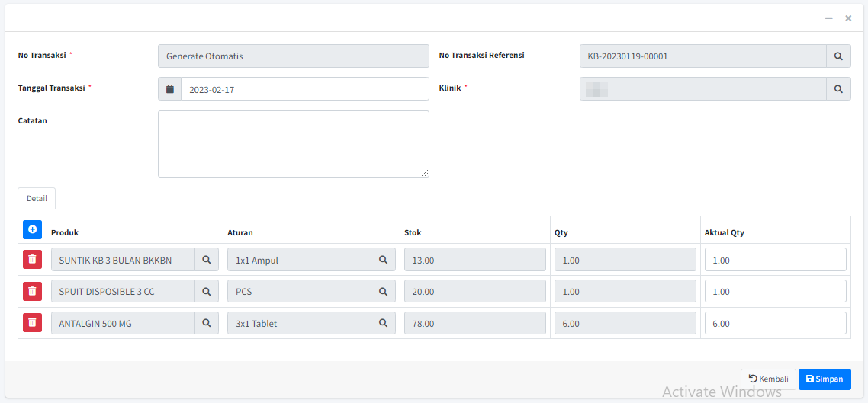This screenshot has width=868, height=403.
Task: Search product for ANTALGIN 500 MG row
Action: point(207,323)
